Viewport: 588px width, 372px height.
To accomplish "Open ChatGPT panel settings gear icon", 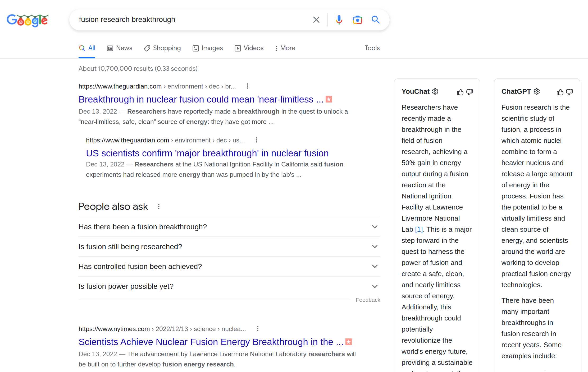I will [x=537, y=91].
